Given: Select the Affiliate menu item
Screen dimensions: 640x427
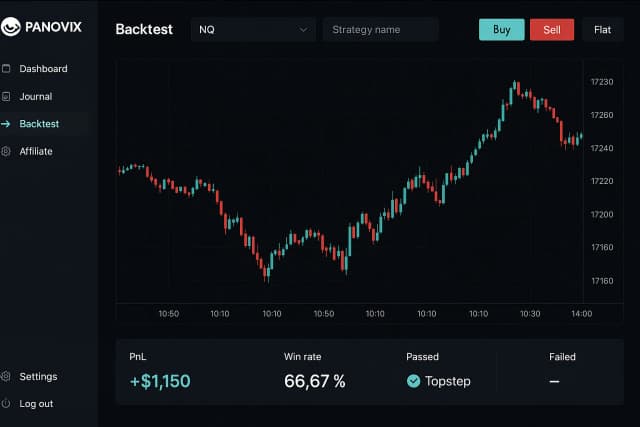Looking at the screenshot, I should [36, 151].
